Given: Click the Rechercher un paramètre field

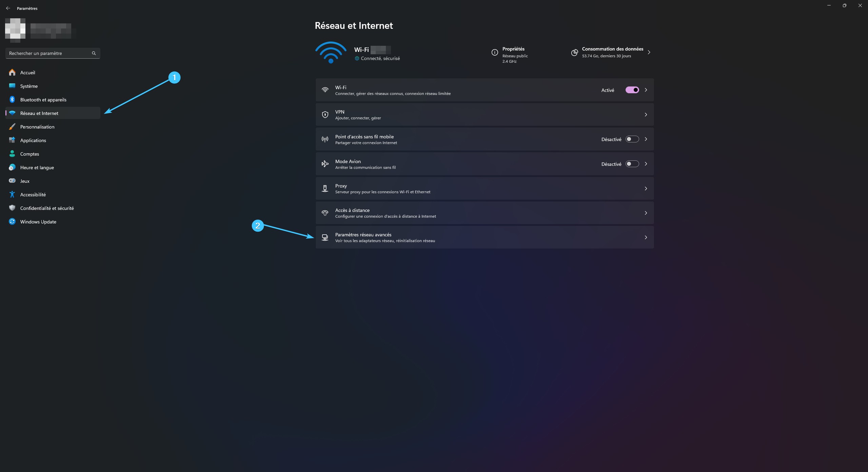Looking at the screenshot, I should (x=47, y=53).
